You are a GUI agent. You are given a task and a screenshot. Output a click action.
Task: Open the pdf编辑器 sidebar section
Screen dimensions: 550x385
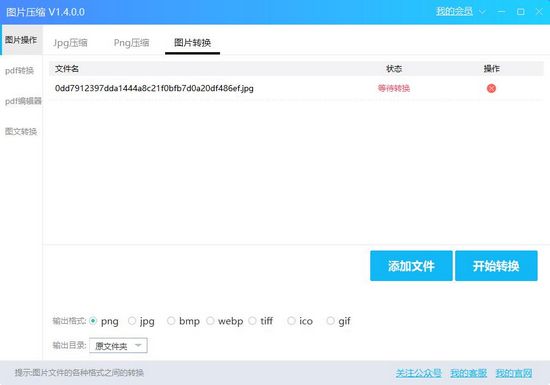[23, 101]
